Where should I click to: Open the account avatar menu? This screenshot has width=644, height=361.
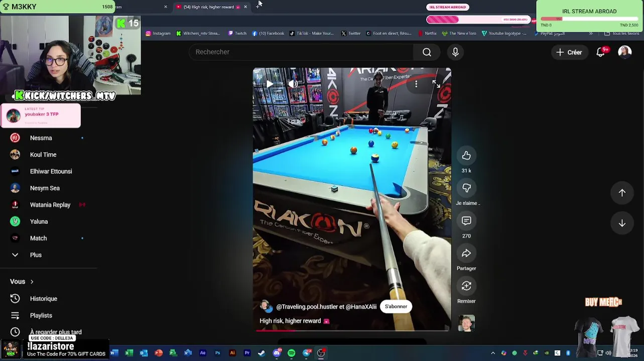[x=624, y=52]
